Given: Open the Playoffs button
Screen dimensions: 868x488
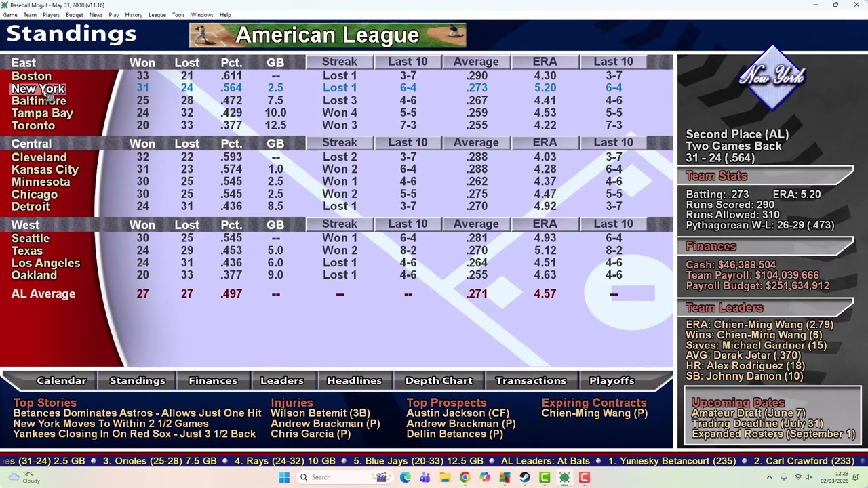Looking at the screenshot, I should [x=612, y=380].
